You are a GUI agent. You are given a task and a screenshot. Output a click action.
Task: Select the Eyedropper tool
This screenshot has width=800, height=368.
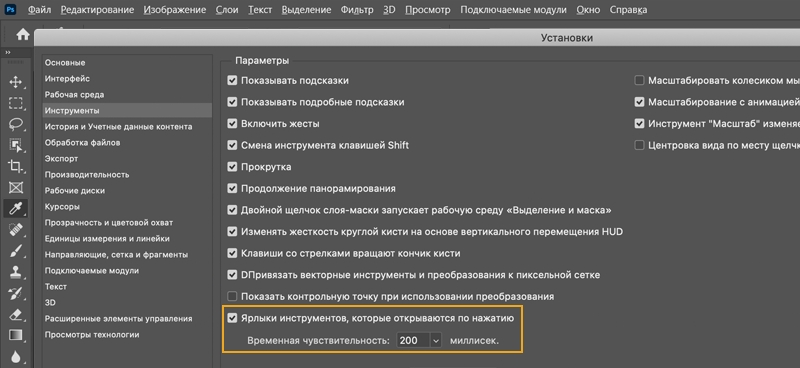point(16,208)
